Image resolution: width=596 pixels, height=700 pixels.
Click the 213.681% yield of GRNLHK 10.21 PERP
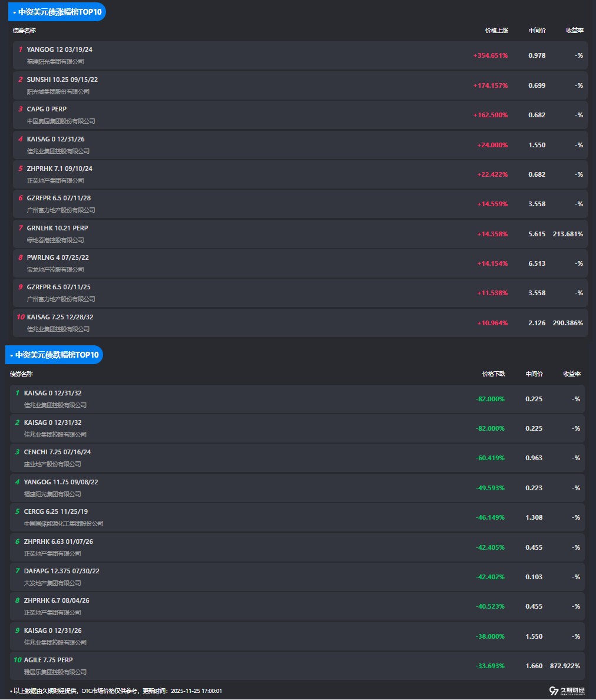(x=568, y=234)
